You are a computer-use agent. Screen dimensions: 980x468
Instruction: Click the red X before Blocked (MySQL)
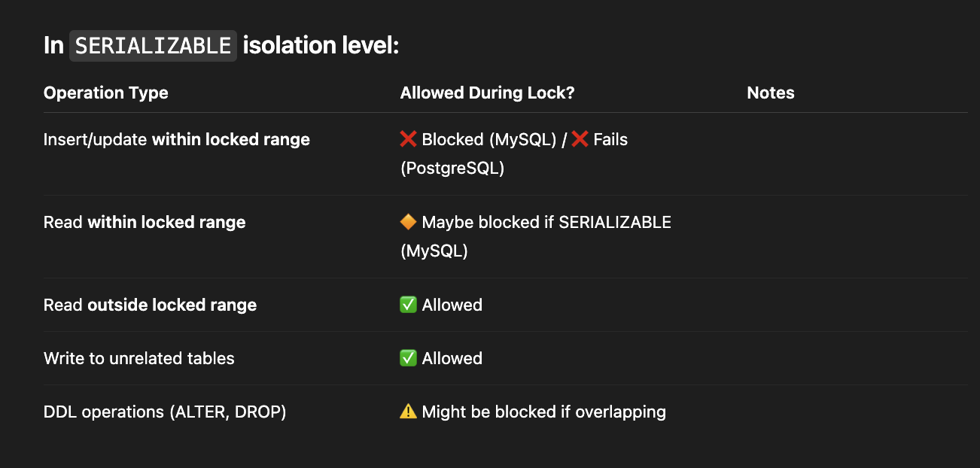[409, 139]
